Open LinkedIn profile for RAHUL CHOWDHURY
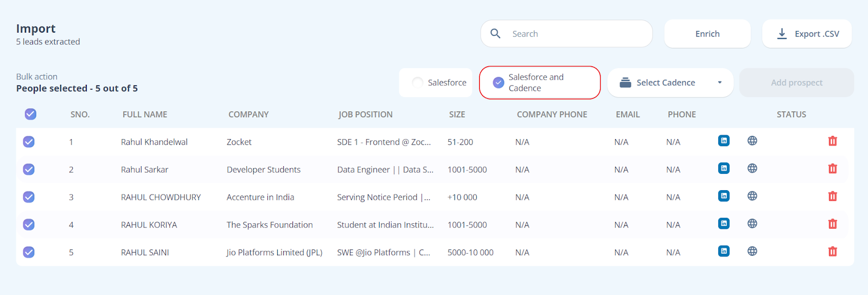This screenshot has height=295, width=868. 724,196
